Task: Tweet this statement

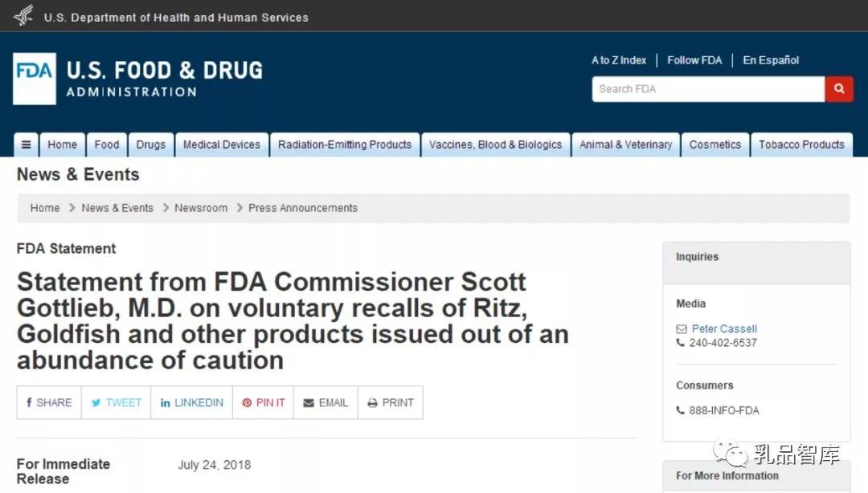Action: pyautogui.click(x=117, y=403)
